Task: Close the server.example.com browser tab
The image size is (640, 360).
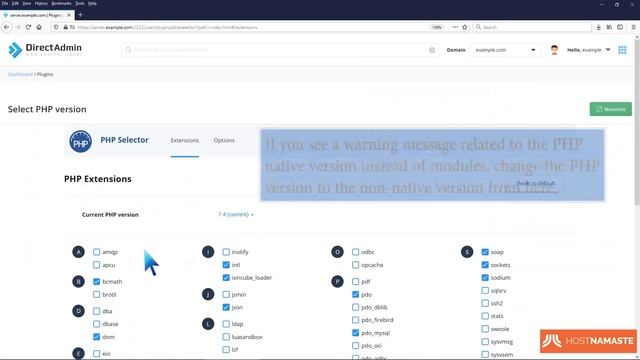Action: pos(69,15)
